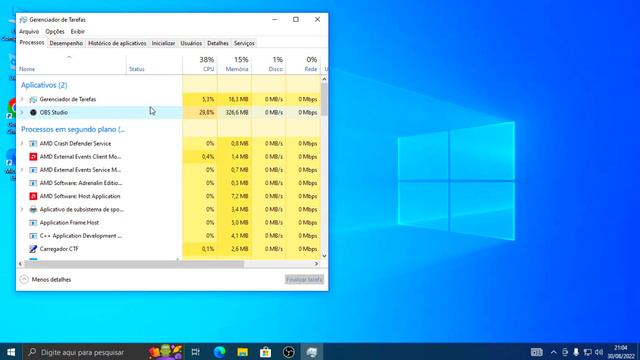Viewport: 640px width, 360px height.
Task: Collapse view with Menos detalhes
Action: pyautogui.click(x=45, y=280)
